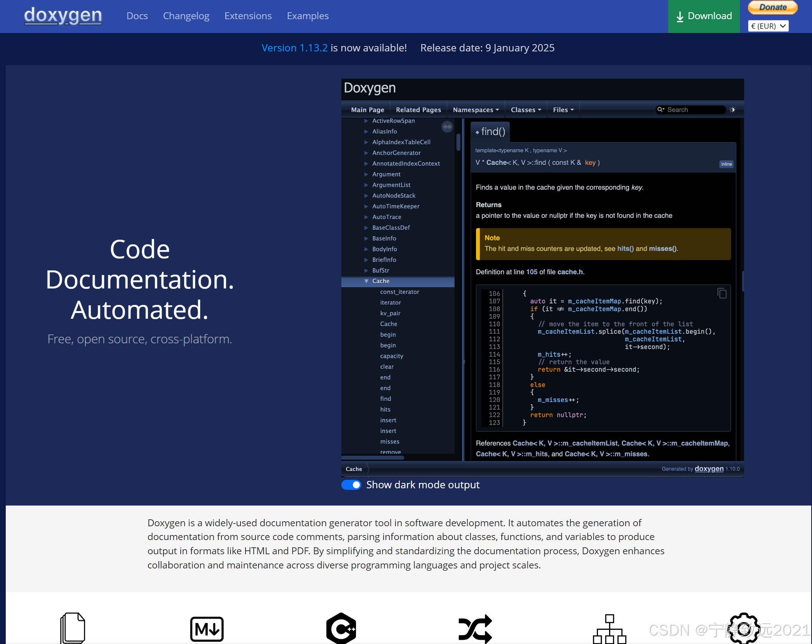The image size is (812, 644).
Task: Expand the ActiveRowSpan tree node
Action: [366, 121]
